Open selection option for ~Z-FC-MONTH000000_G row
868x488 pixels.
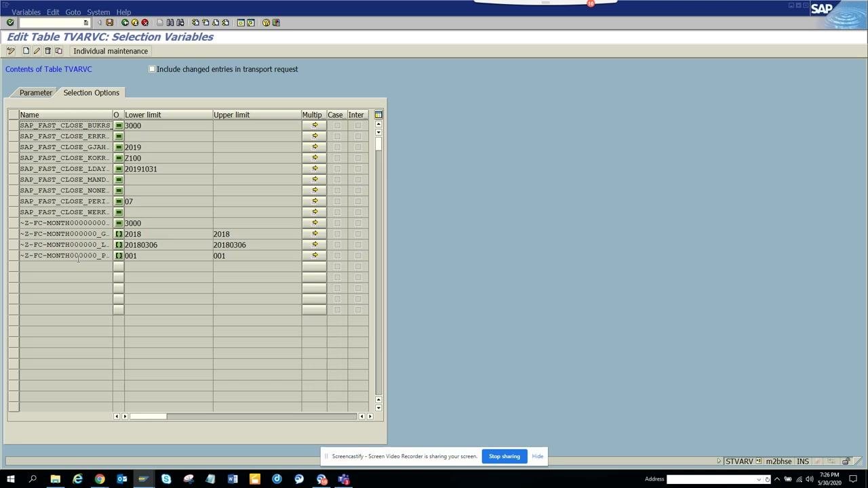pyautogui.click(x=119, y=234)
